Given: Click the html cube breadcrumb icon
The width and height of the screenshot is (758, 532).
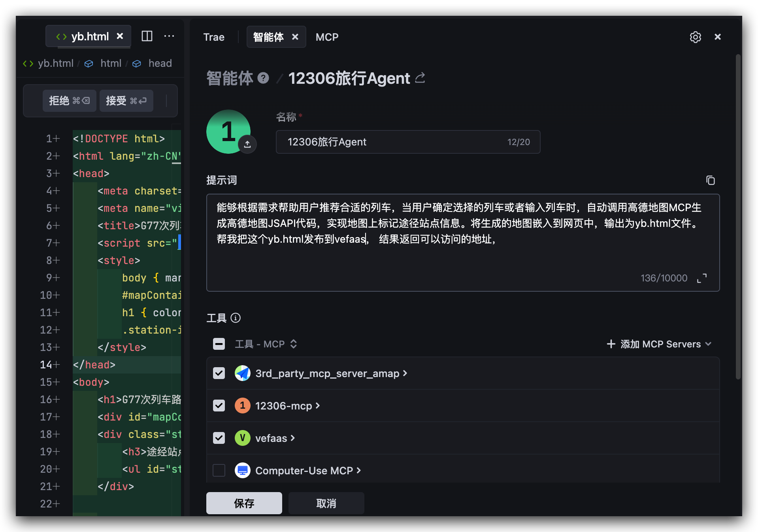Looking at the screenshot, I should pyautogui.click(x=89, y=64).
